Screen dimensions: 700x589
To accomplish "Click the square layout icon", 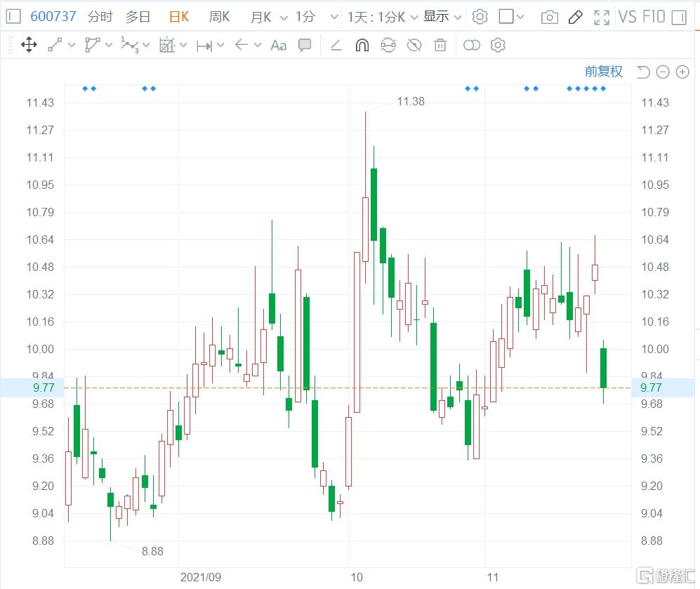I will click(x=506, y=17).
